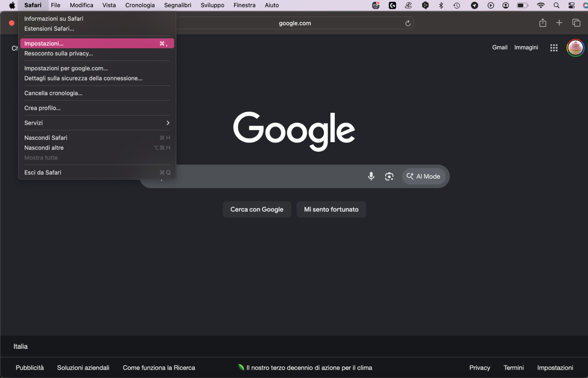Select Nascondi altre
Screen dimensions: 588x378
pyautogui.click(x=97, y=148)
